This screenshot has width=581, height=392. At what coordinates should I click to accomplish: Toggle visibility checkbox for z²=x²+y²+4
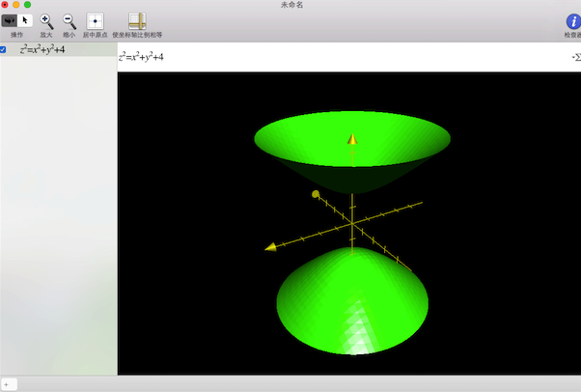4,49
